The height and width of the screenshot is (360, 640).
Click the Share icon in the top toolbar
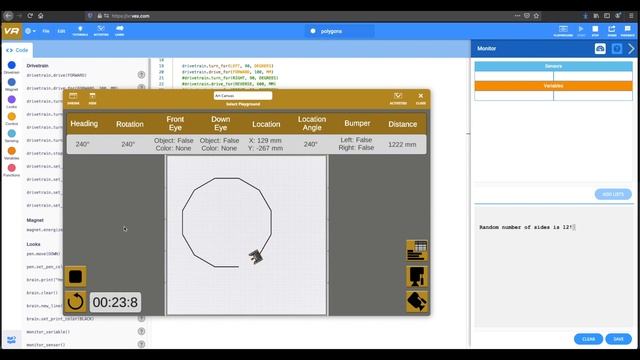point(611,31)
